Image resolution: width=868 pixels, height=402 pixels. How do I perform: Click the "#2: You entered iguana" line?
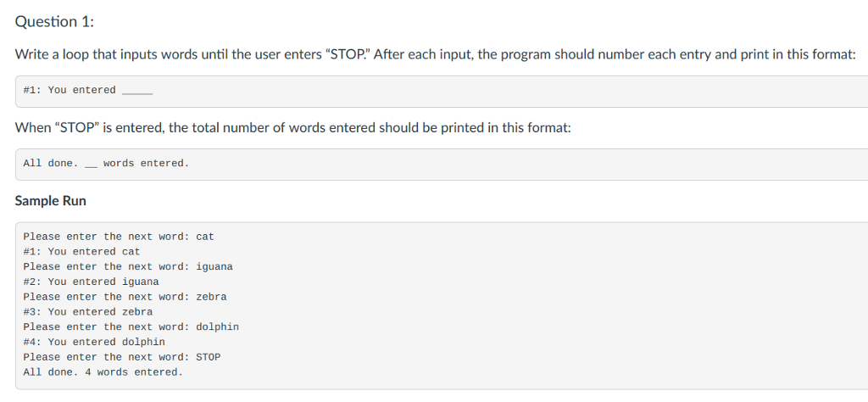pos(91,282)
